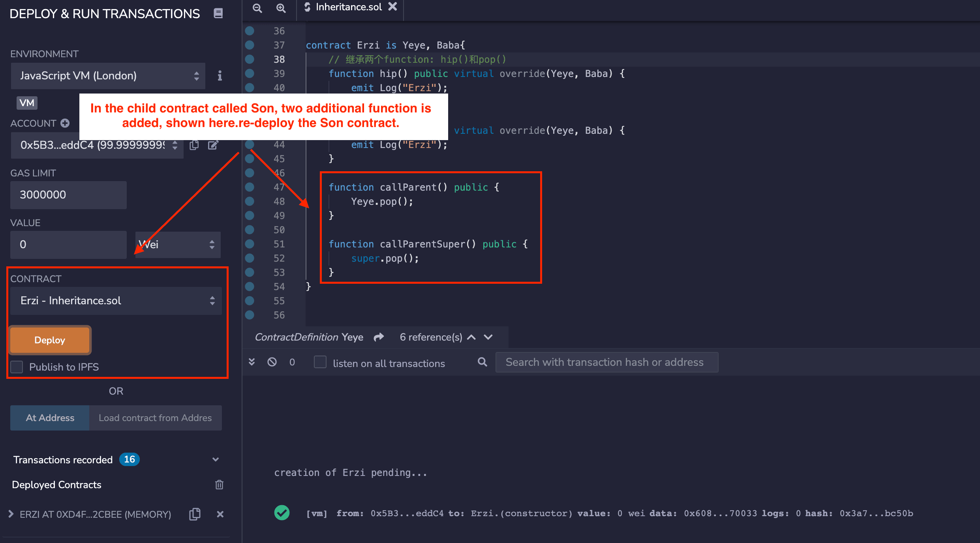Image resolution: width=980 pixels, height=543 pixels.
Task: Open the JavaScript VM environment dropdown
Action: point(108,76)
